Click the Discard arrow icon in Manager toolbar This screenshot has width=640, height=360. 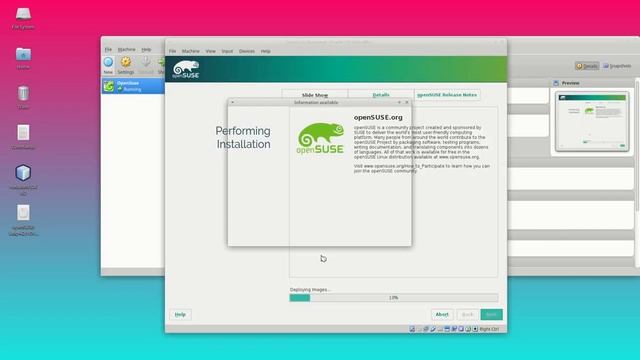[x=146, y=62]
